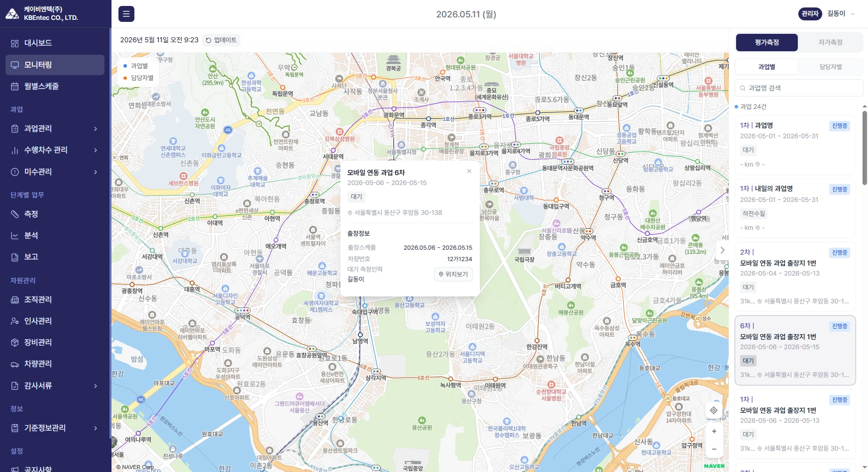Switch to the 평가측정 tab
Viewport: 868px width, 472px height.
pyautogui.click(x=766, y=42)
